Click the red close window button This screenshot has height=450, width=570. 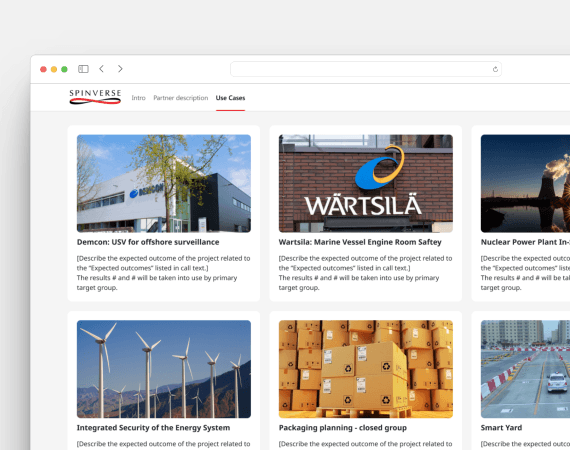[43, 69]
